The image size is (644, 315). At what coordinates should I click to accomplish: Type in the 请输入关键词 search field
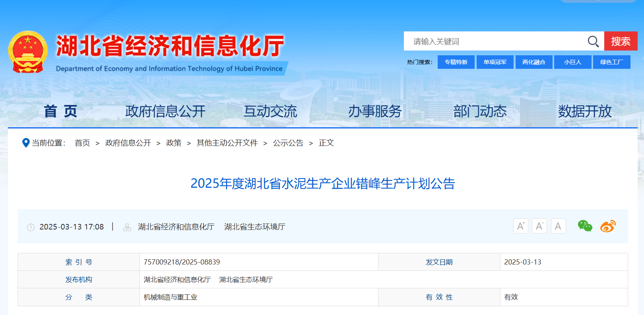point(493,41)
